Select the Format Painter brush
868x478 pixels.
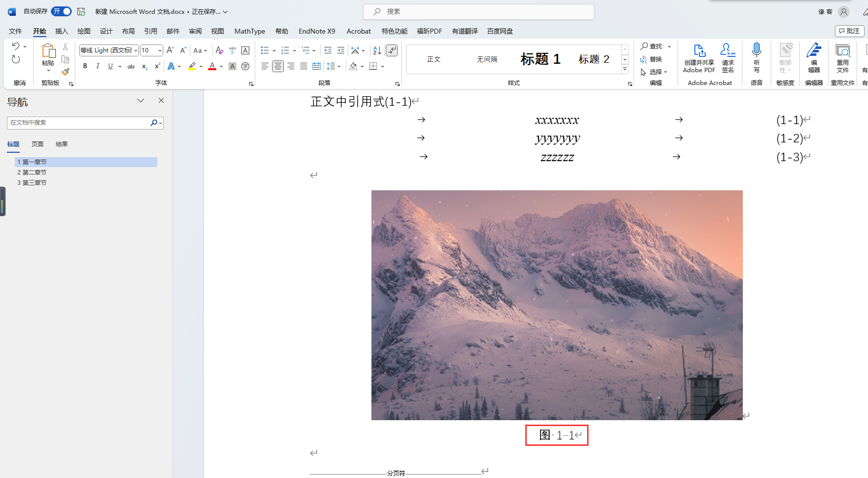tap(65, 72)
